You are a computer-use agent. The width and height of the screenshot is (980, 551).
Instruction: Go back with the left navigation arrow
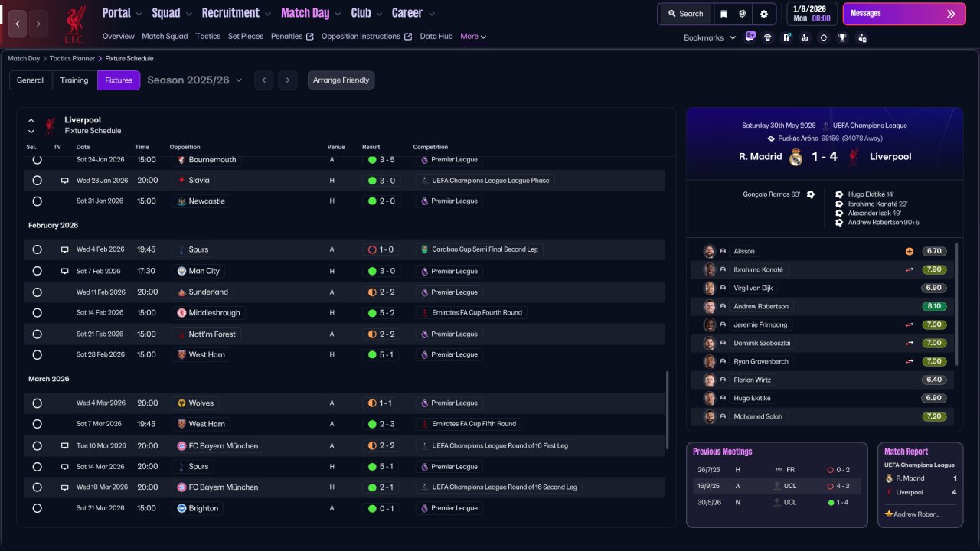click(x=18, y=24)
